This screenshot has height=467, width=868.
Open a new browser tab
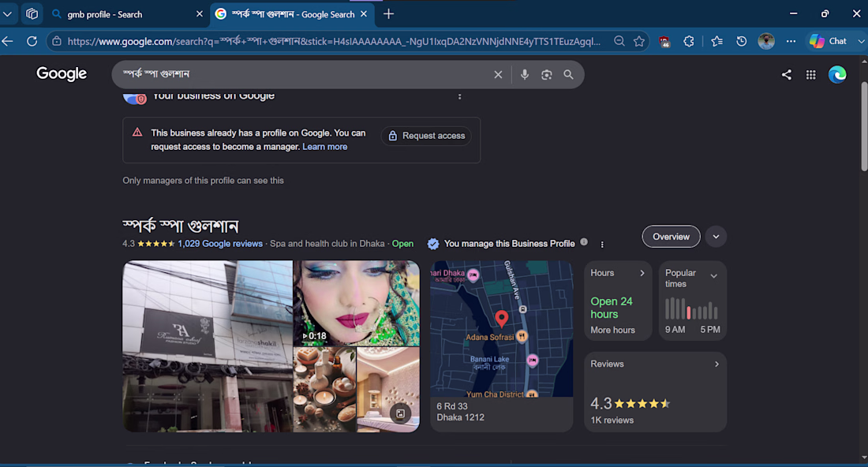pyautogui.click(x=388, y=14)
